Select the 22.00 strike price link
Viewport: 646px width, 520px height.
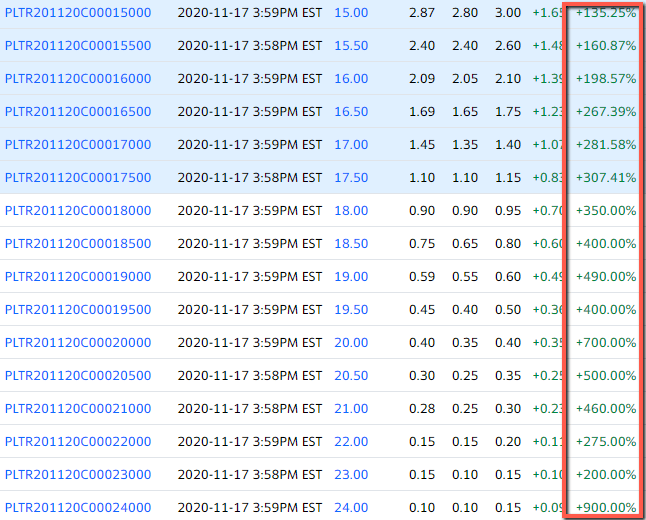click(x=351, y=441)
